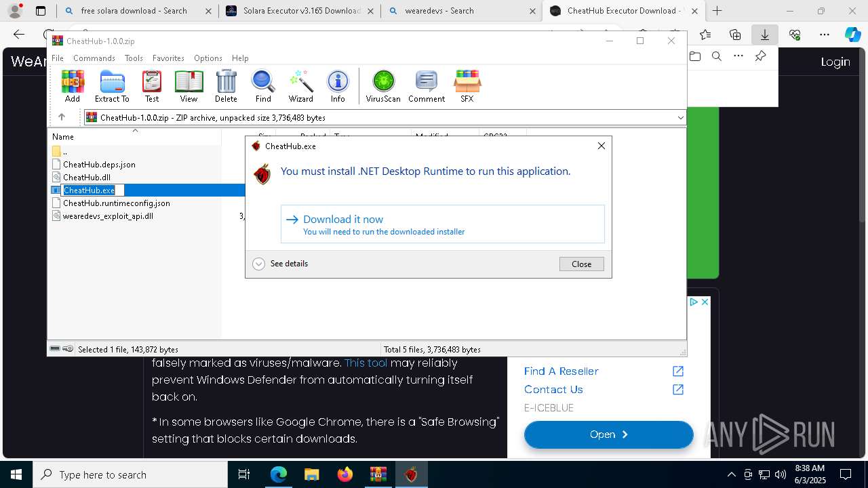Open Windows Start menu

[16, 474]
